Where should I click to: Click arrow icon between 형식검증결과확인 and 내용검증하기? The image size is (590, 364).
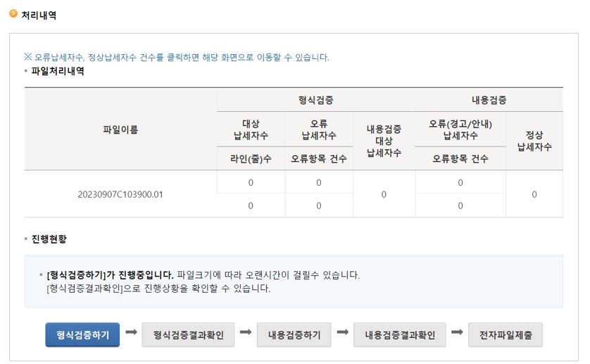point(246,332)
